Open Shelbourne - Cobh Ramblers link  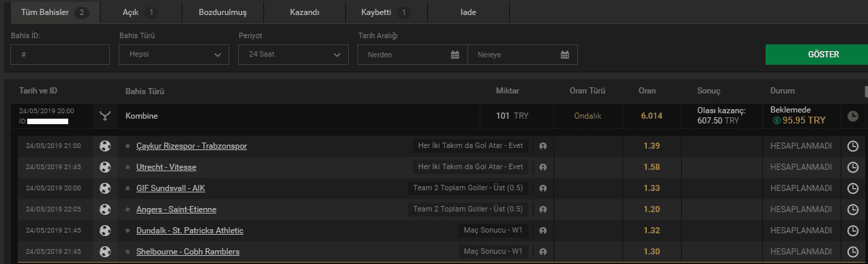point(188,252)
